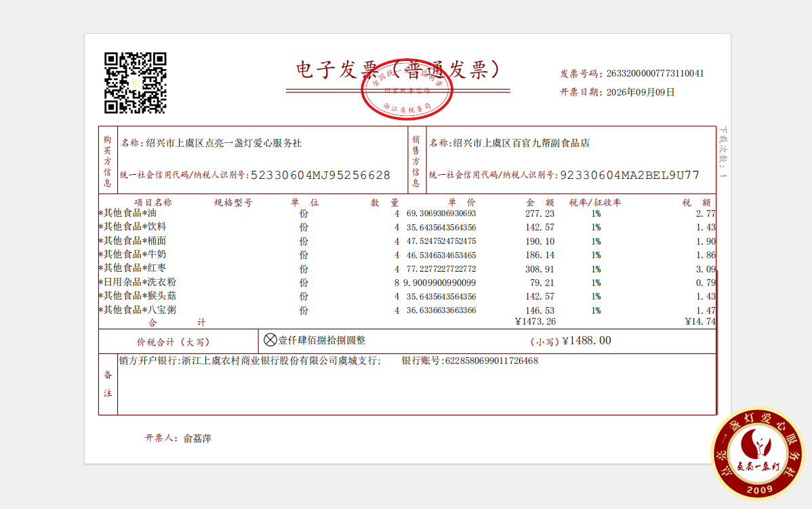812x509 pixels.
Task: Click tax amount 1.47 for 八宝粥
Action: (x=706, y=310)
